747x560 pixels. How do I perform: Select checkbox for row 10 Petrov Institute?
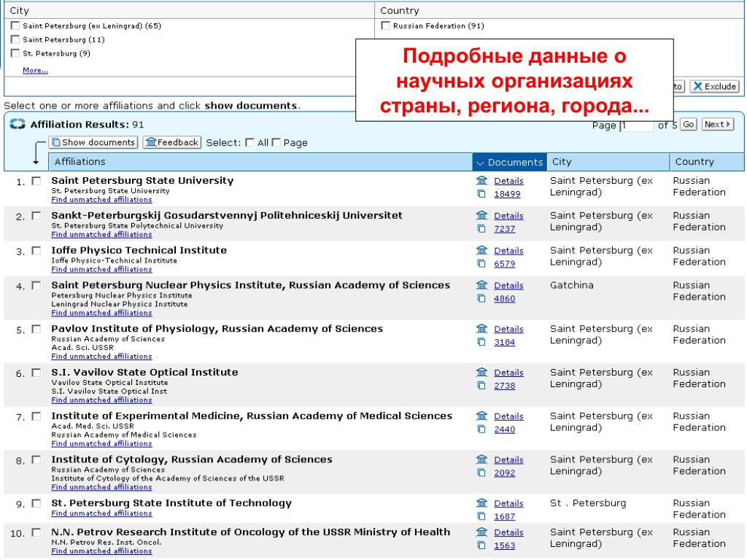point(36,532)
